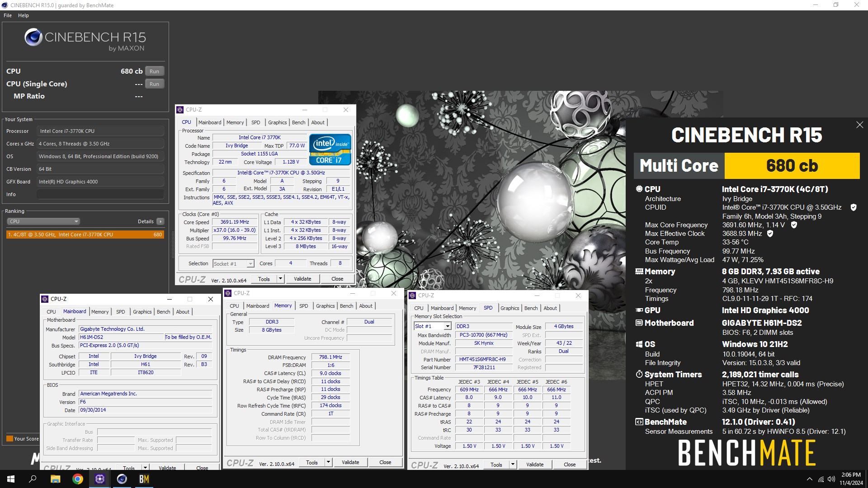
Task: Switch to CPU-Z taskbar icon
Action: (x=100, y=479)
